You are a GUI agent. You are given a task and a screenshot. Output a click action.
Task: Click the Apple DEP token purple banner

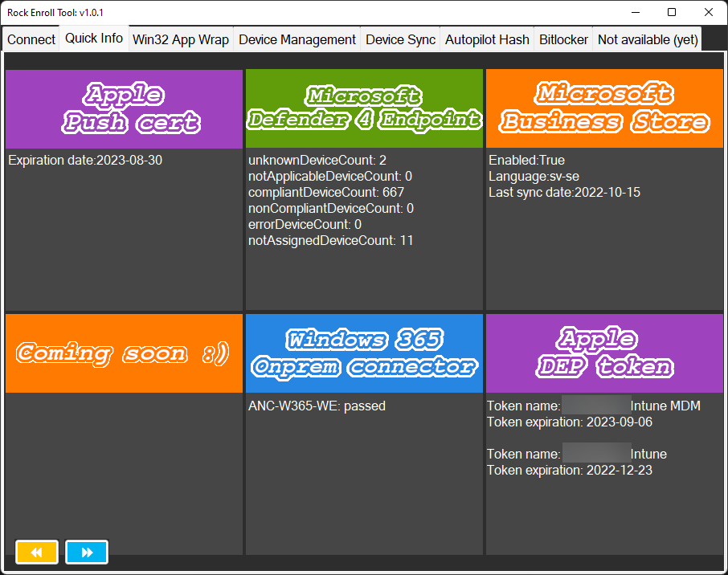[x=603, y=353]
